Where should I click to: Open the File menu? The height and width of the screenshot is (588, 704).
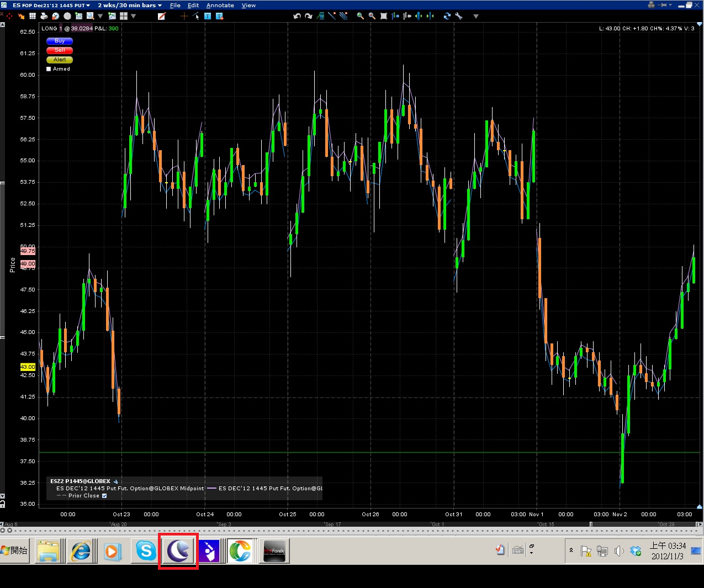pos(175,6)
